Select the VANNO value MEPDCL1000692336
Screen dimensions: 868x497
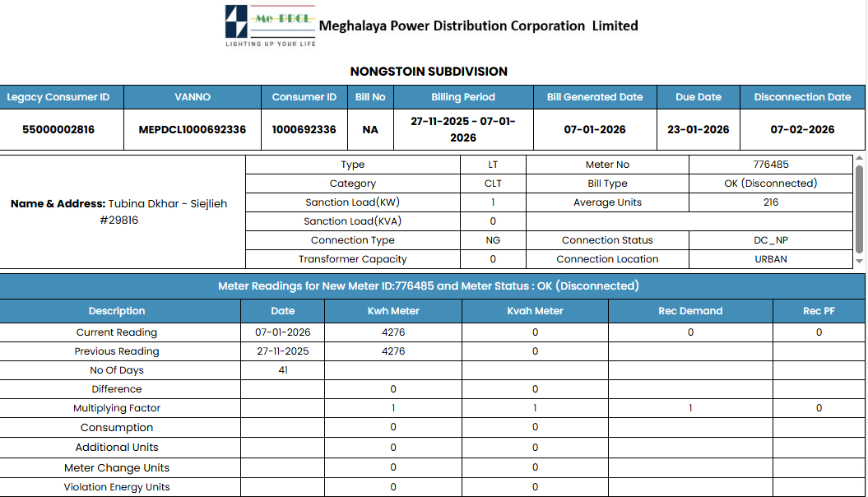click(x=192, y=129)
